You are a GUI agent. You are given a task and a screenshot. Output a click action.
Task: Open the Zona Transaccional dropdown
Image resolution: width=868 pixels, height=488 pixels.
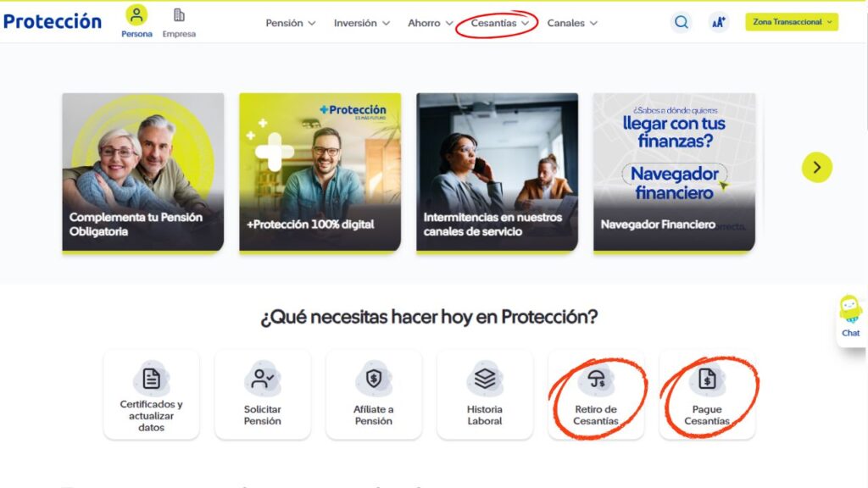(x=792, y=22)
